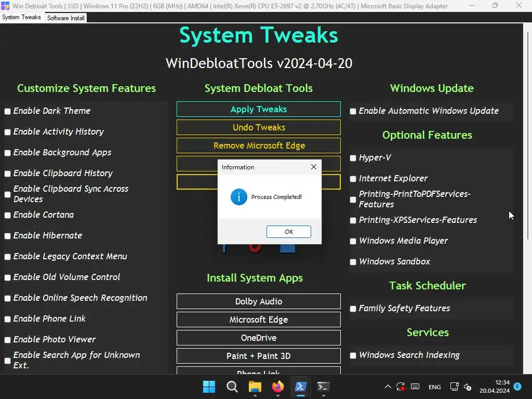
Task: Click the update sync tray icon
Action: 401,387
